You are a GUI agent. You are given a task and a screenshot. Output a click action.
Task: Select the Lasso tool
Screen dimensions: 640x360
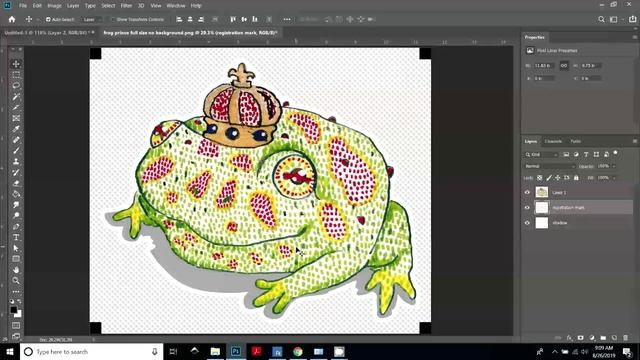click(x=16, y=86)
